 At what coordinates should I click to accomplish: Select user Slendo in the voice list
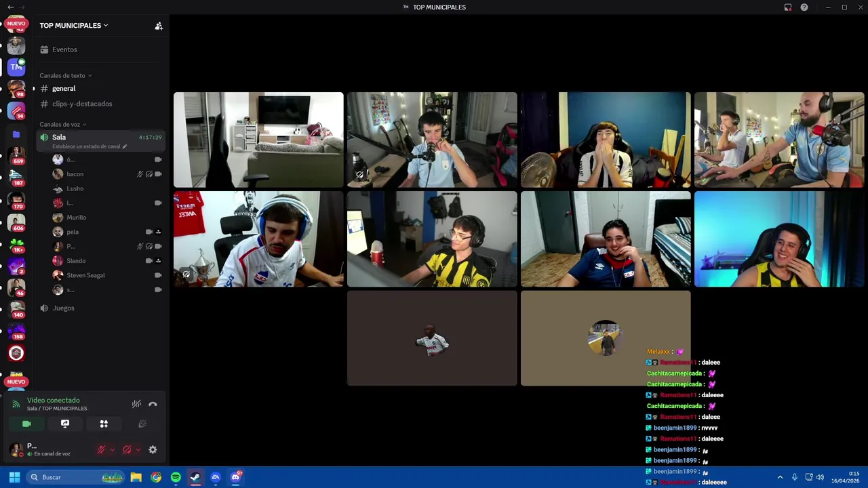[x=76, y=261]
